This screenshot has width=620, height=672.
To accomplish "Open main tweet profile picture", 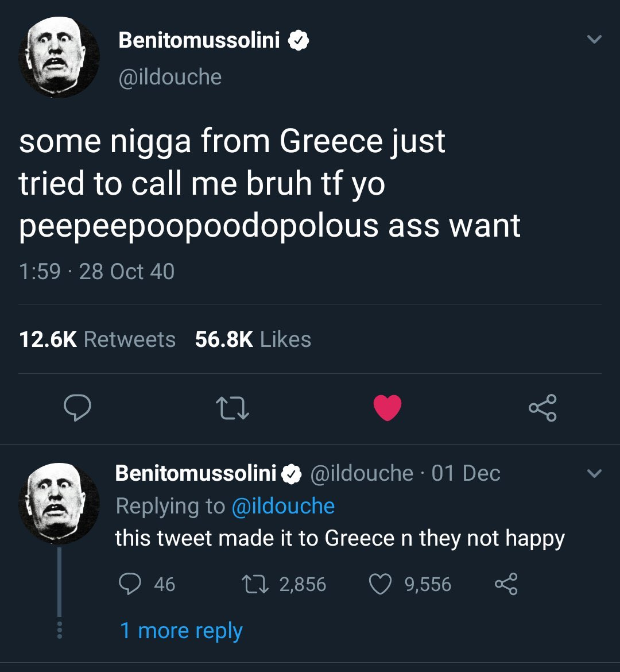I will [59, 57].
